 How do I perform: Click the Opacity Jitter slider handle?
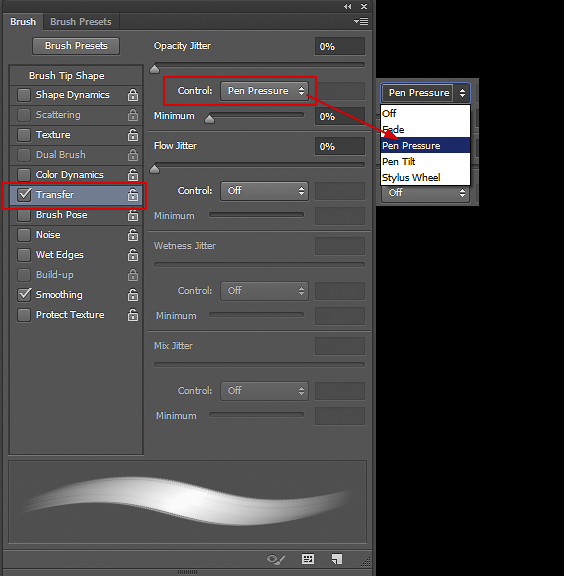click(155, 69)
